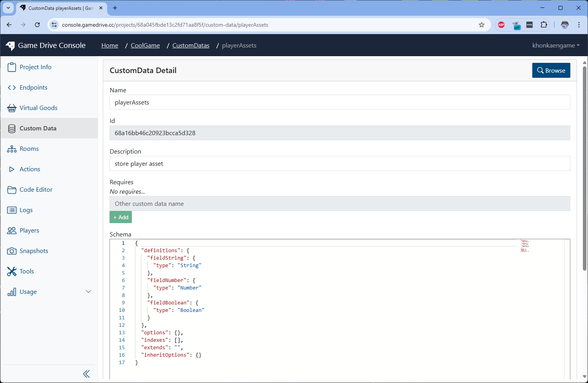Image resolution: width=588 pixels, height=383 pixels.
Task: Click the Players people icon
Action: (12, 231)
